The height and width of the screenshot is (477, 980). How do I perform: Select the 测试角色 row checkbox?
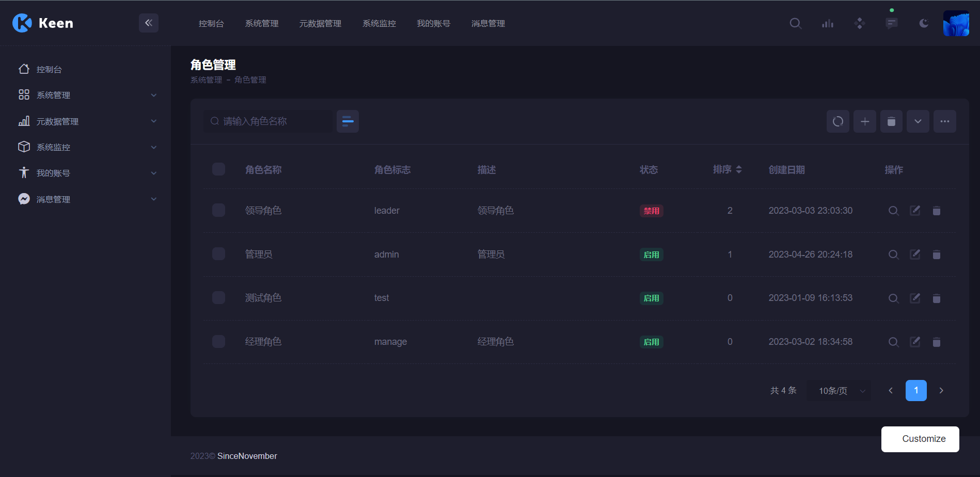(x=218, y=298)
